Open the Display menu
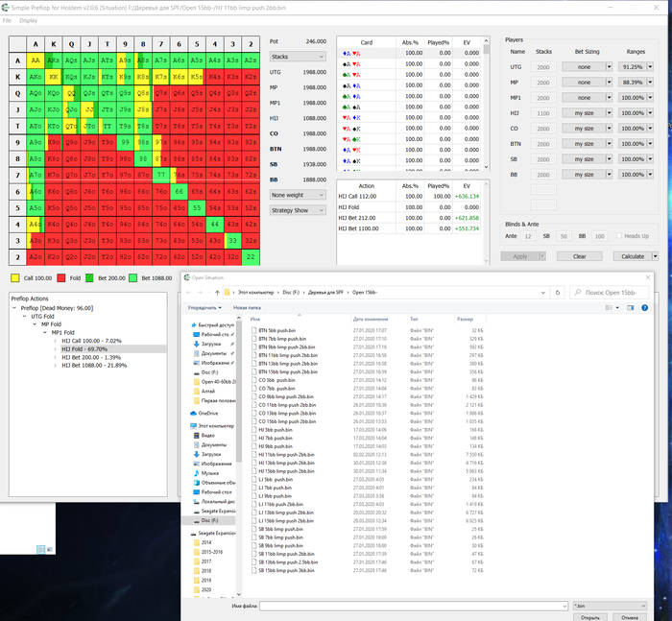 click(x=28, y=20)
